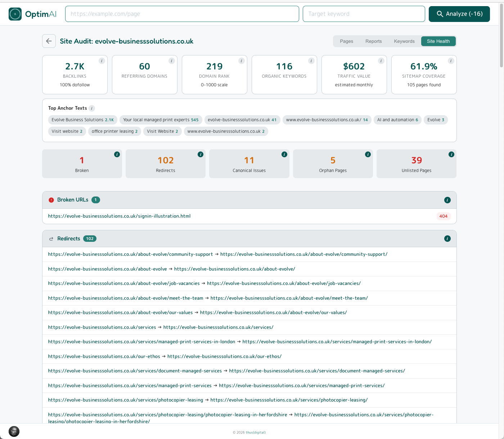
Task: Click the 'Evolve 3' anchor chip
Action: click(x=436, y=120)
